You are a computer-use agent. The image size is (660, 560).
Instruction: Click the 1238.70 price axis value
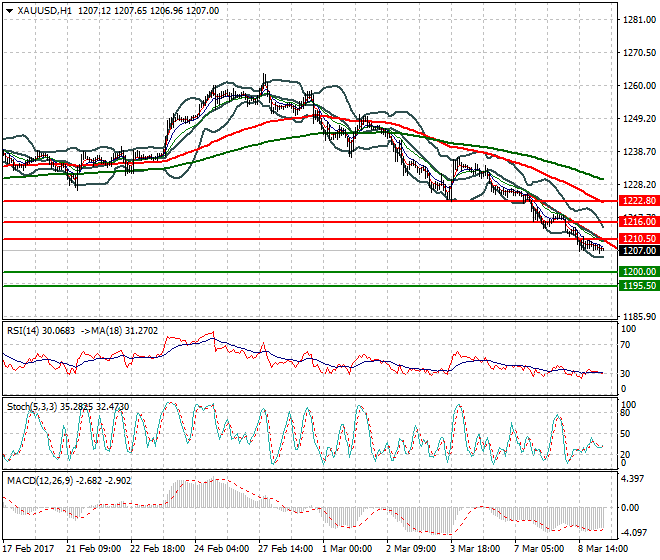click(x=639, y=152)
